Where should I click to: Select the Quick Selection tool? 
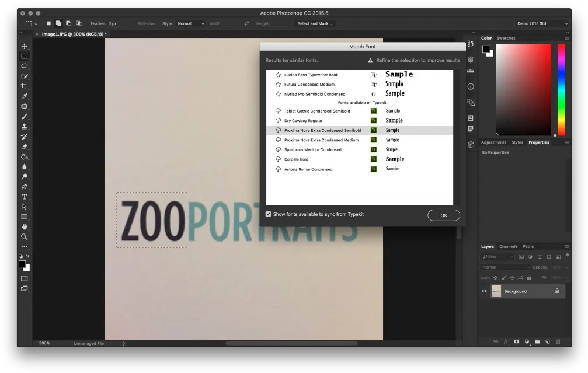(25, 76)
